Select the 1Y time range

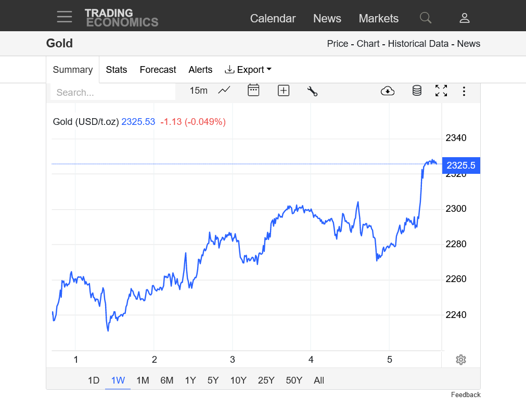click(190, 380)
